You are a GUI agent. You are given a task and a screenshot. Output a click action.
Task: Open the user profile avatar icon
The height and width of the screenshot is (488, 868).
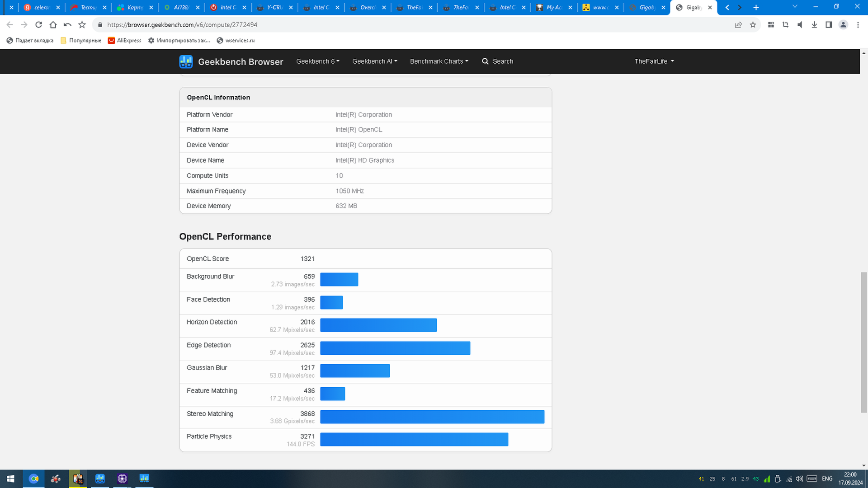843,25
